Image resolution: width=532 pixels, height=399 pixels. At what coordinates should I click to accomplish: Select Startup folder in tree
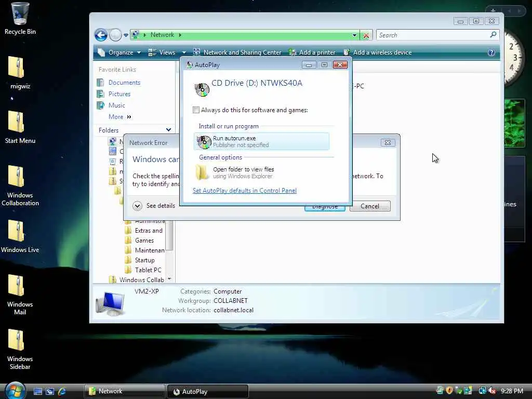[140, 260]
